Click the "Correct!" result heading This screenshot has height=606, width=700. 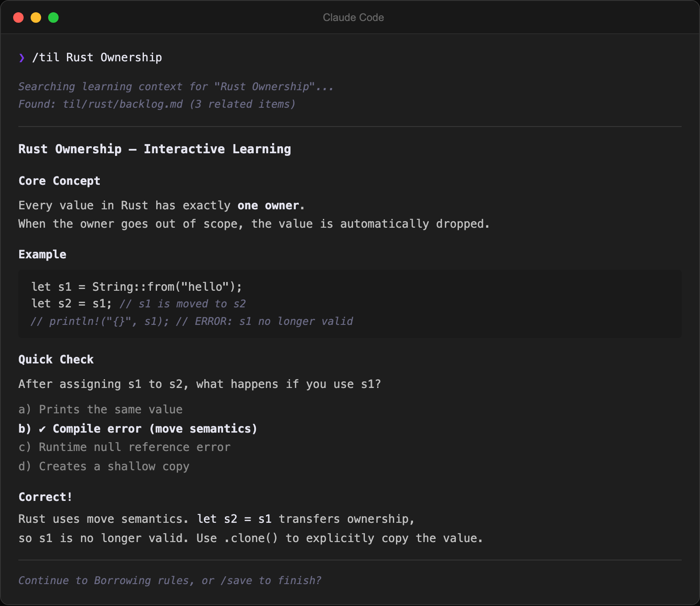pos(45,497)
